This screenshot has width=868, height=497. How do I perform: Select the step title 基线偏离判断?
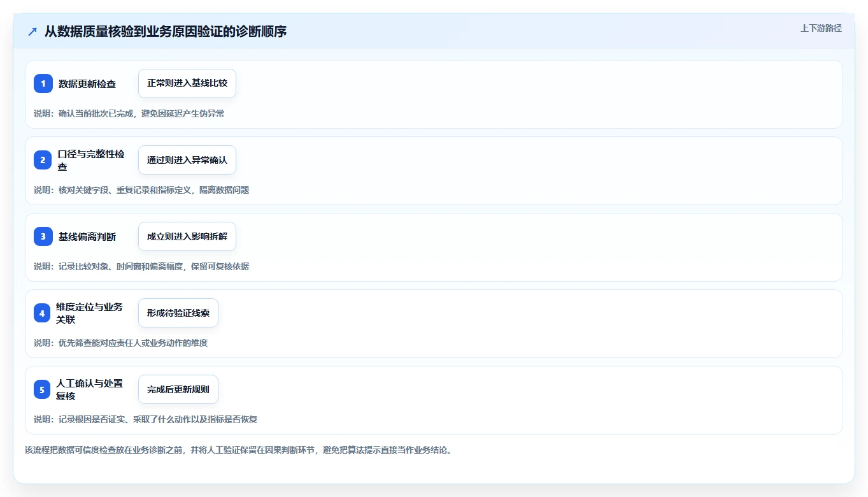(x=87, y=236)
